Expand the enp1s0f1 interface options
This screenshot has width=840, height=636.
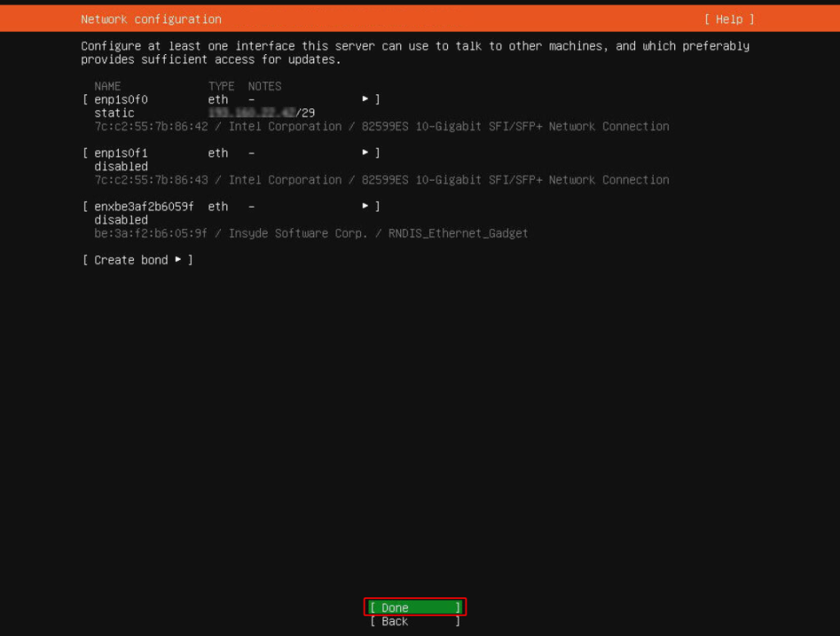(x=364, y=153)
